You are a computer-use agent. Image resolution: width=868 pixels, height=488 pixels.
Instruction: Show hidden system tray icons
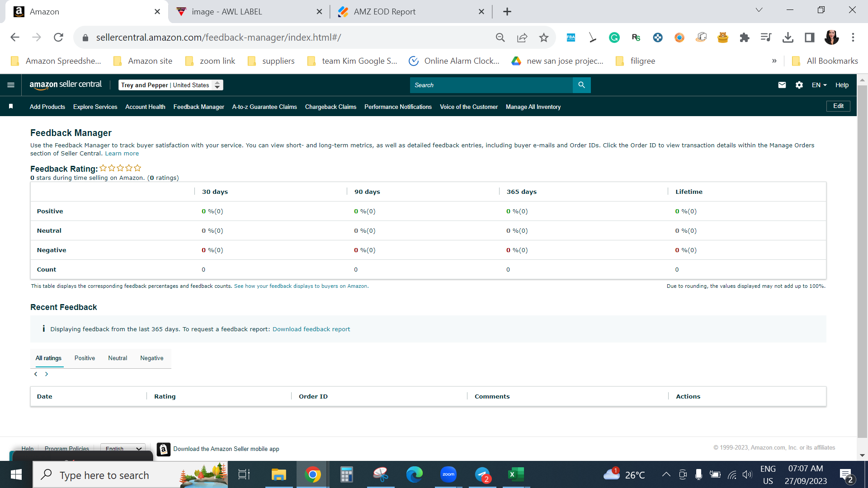(x=666, y=474)
